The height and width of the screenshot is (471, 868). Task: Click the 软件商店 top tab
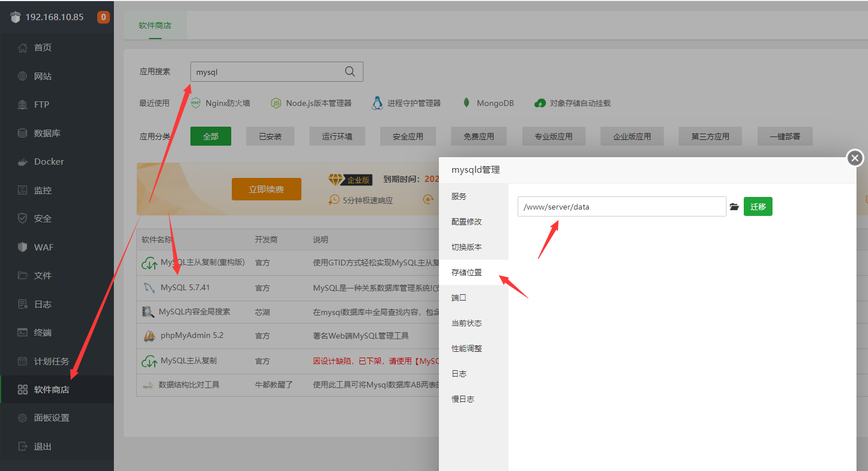pyautogui.click(x=155, y=25)
